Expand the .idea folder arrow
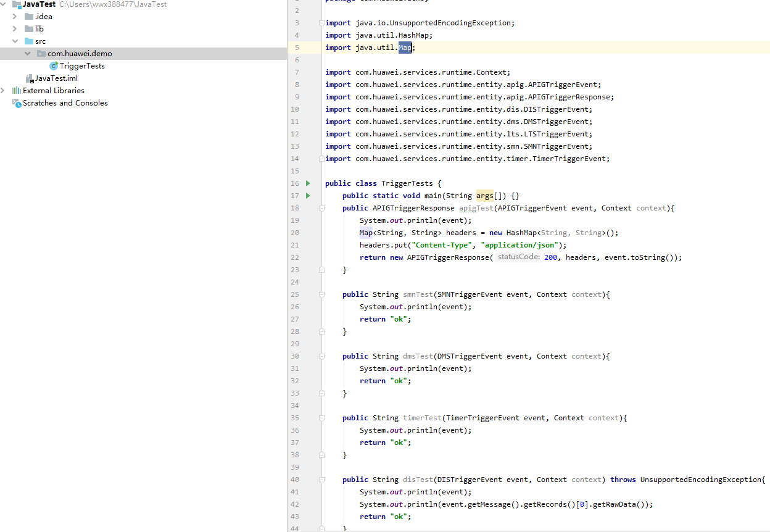 (x=15, y=17)
